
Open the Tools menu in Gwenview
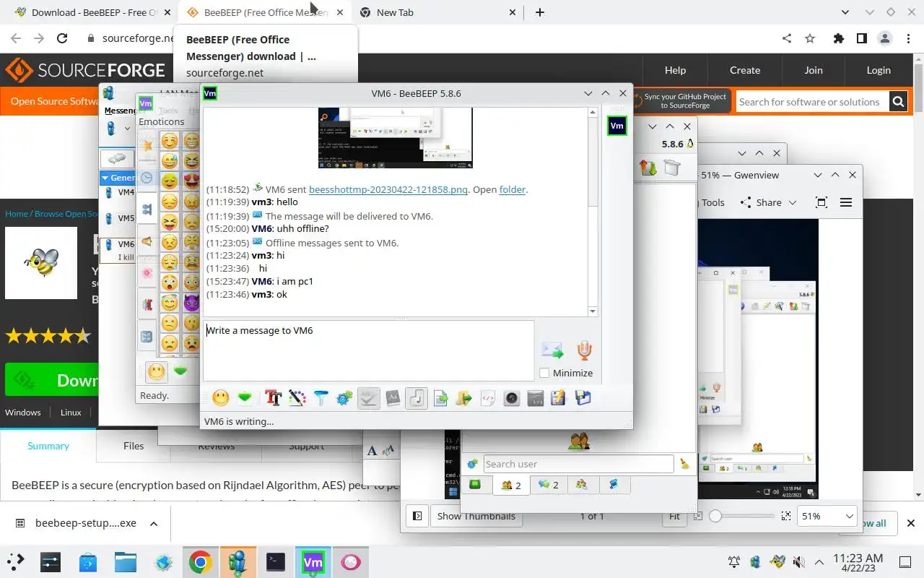tap(713, 202)
